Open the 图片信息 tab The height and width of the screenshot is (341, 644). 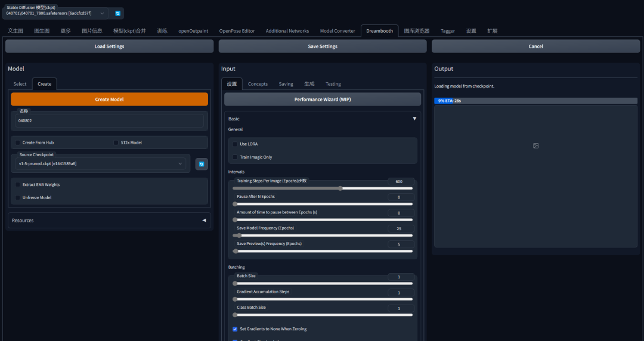[x=92, y=31]
